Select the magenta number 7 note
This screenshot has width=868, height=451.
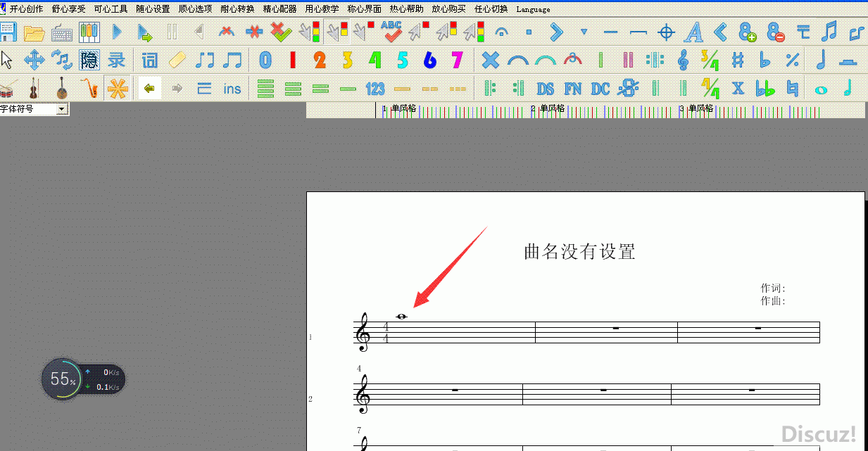pyautogui.click(x=457, y=61)
